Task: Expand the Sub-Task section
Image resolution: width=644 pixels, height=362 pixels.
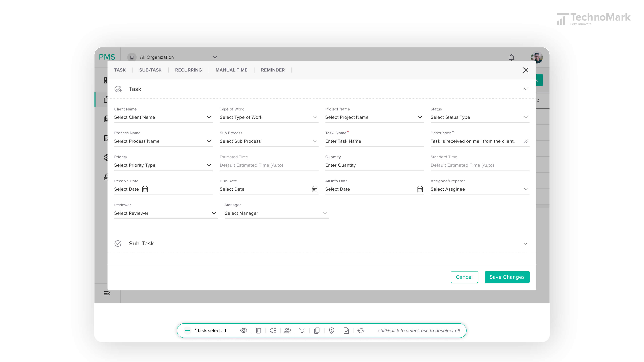Action: [525, 244]
